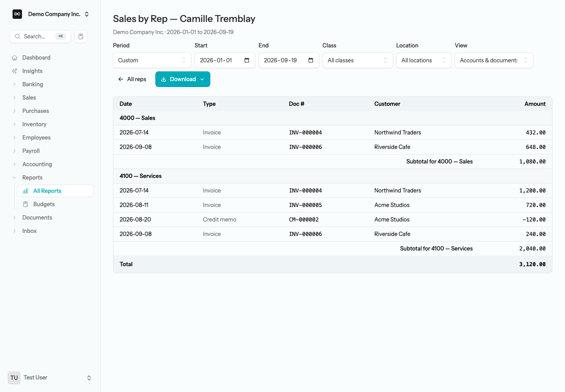Click the DC company logo icon
Image resolution: width=565 pixels, height=392 pixels.
tap(17, 14)
